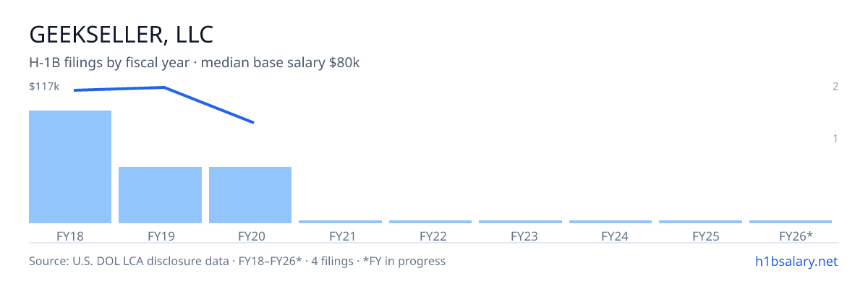This screenshot has height=289, width=868.
Task: Click the GEEKSELLER, LLC title
Action: (121, 34)
